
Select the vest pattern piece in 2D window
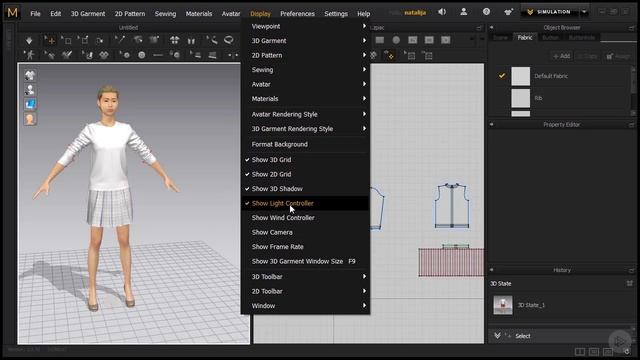coord(452,205)
